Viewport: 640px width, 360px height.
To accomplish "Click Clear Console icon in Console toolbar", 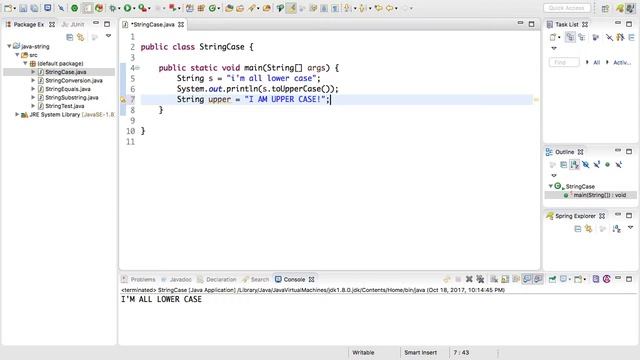I will [494, 279].
